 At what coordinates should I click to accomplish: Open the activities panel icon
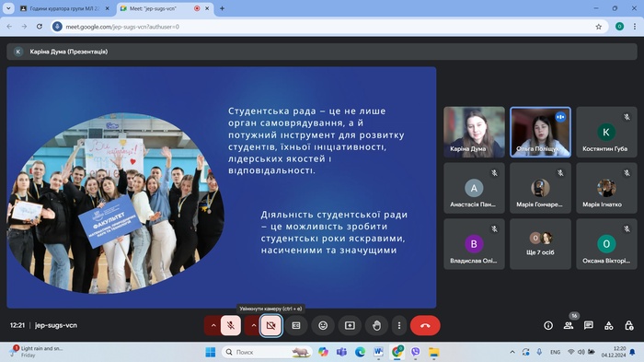click(609, 325)
